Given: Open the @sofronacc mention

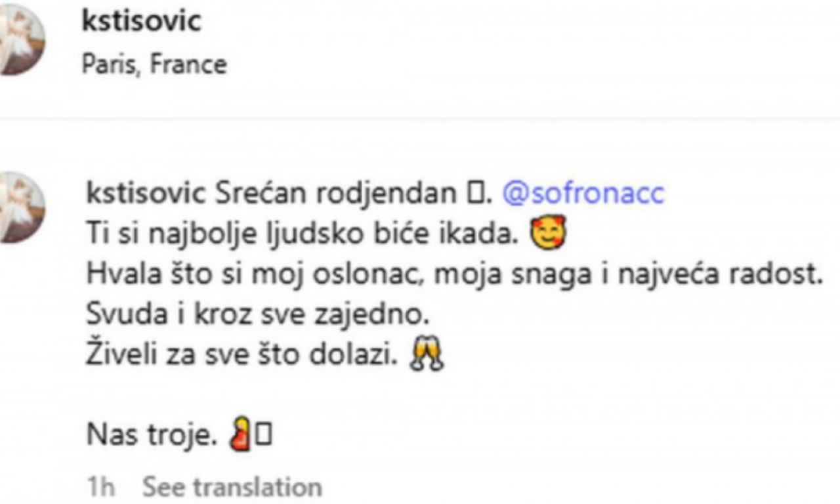Looking at the screenshot, I should [583, 194].
